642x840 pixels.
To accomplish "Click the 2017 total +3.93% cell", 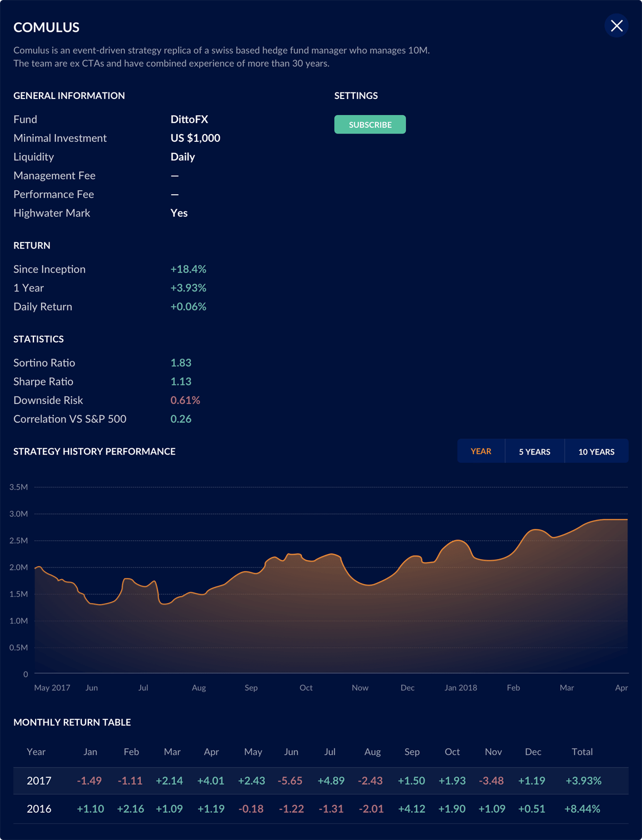I will click(x=583, y=780).
